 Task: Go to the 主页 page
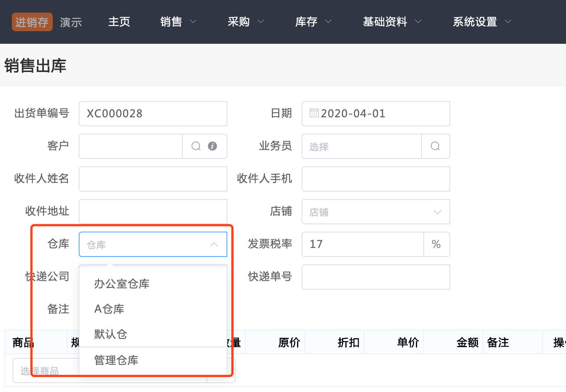[x=119, y=22]
